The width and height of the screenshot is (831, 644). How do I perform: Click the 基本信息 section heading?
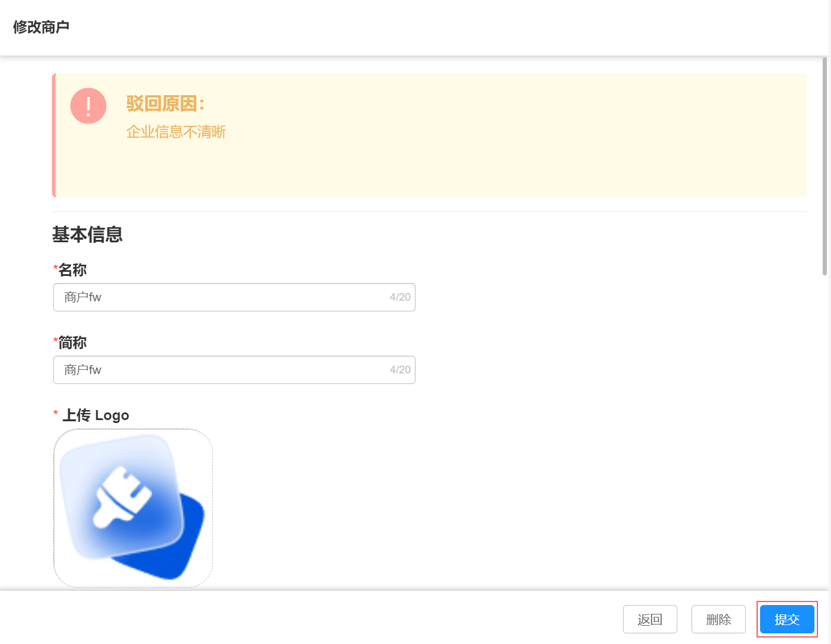point(87,235)
